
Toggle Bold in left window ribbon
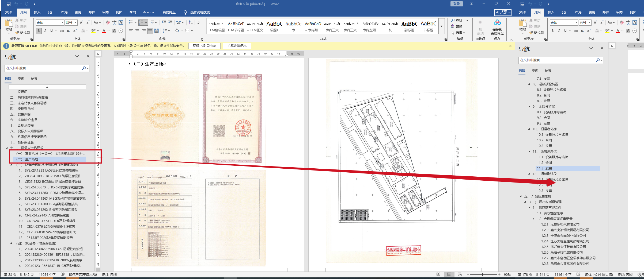coord(39,31)
